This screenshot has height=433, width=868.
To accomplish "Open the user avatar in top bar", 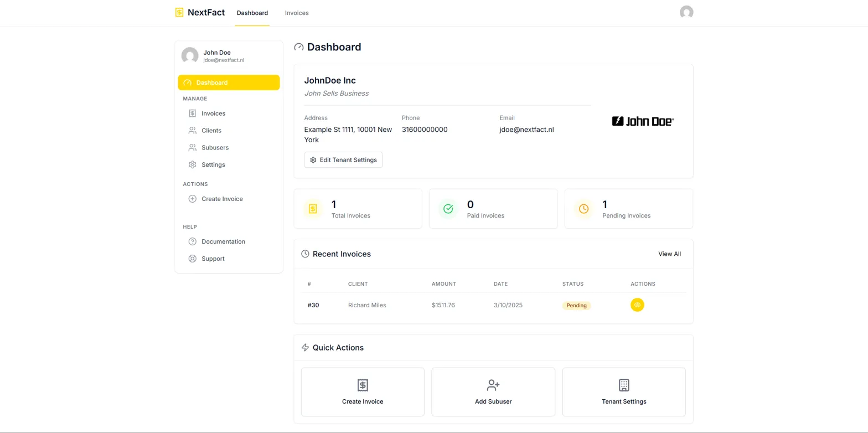I will pyautogui.click(x=686, y=12).
